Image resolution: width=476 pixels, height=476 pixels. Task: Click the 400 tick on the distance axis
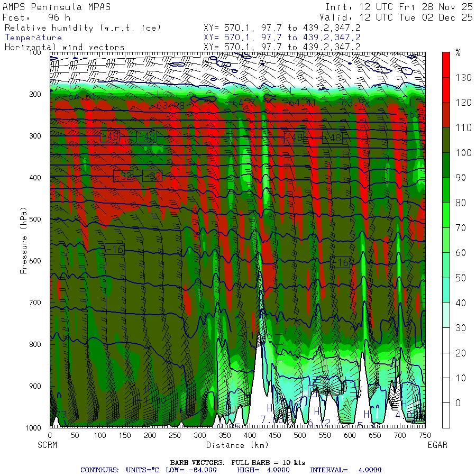(x=250, y=435)
